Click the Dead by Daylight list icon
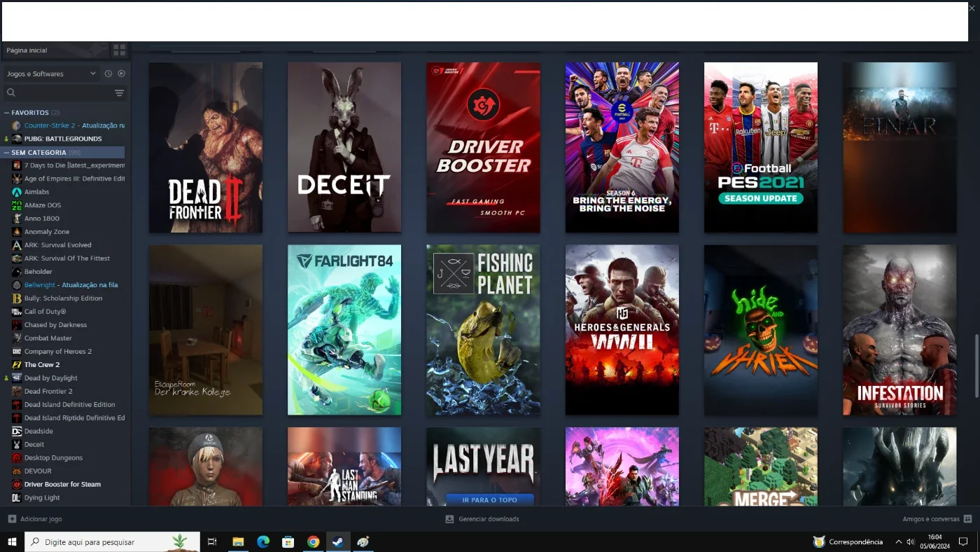 [x=17, y=378]
